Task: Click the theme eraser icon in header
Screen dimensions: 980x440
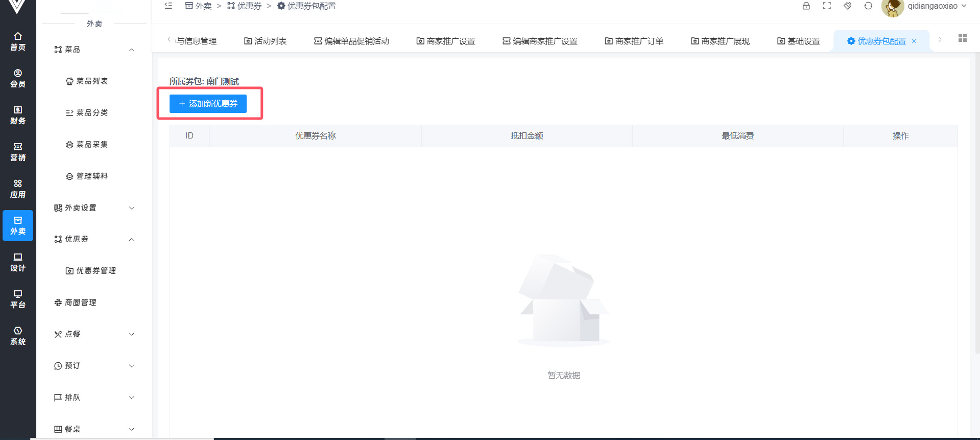Action: tap(847, 6)
